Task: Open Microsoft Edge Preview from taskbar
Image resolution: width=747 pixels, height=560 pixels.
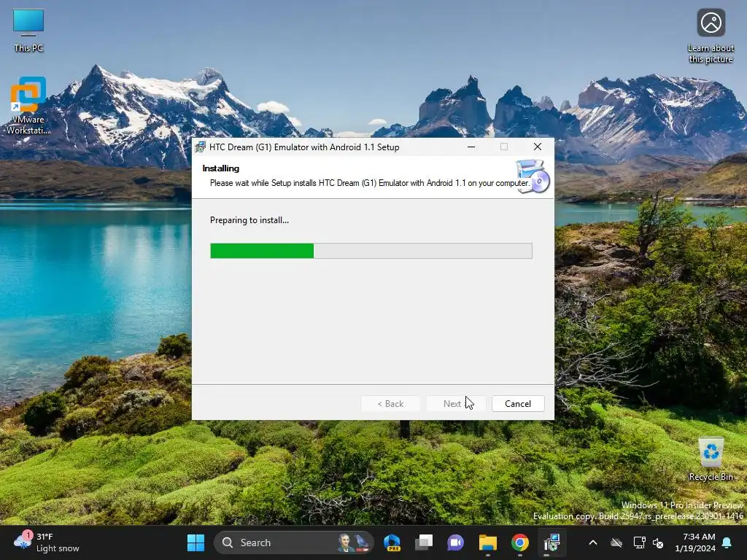Action: (x=392, y=542)
